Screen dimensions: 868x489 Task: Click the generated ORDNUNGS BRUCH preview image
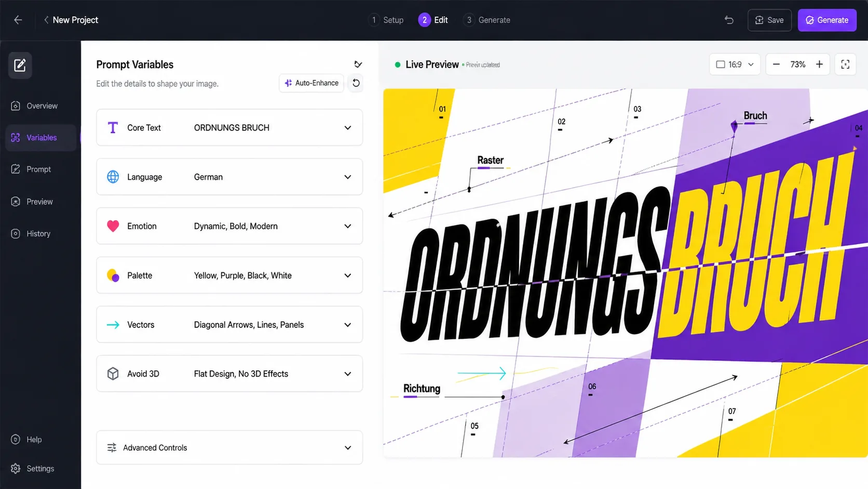(625, 273)
